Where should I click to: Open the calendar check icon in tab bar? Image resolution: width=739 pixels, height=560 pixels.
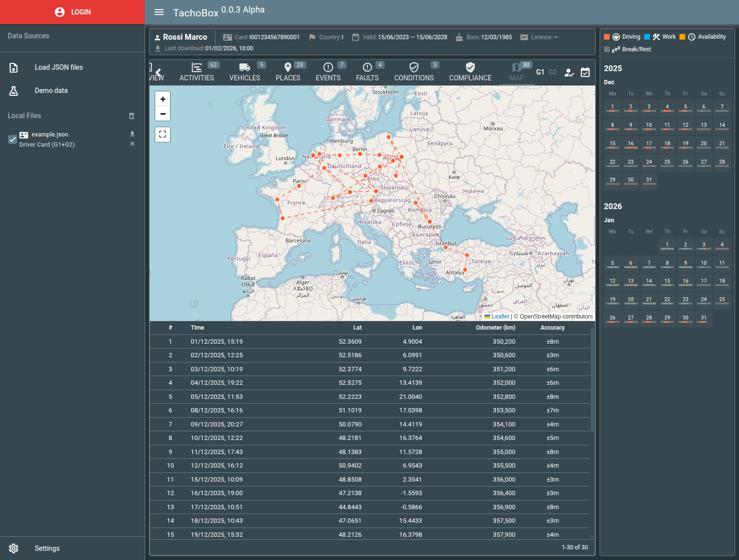pyautogui.click(x=585, y=73)
